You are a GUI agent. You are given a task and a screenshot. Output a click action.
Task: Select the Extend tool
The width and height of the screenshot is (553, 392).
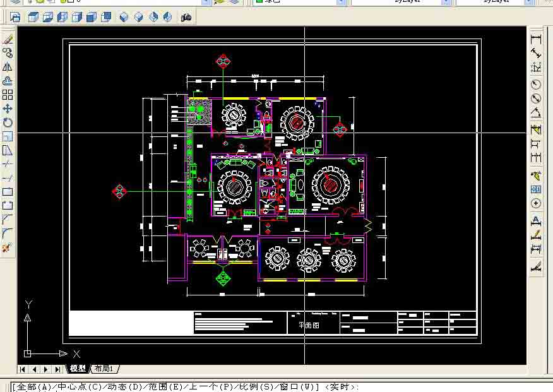8,178
